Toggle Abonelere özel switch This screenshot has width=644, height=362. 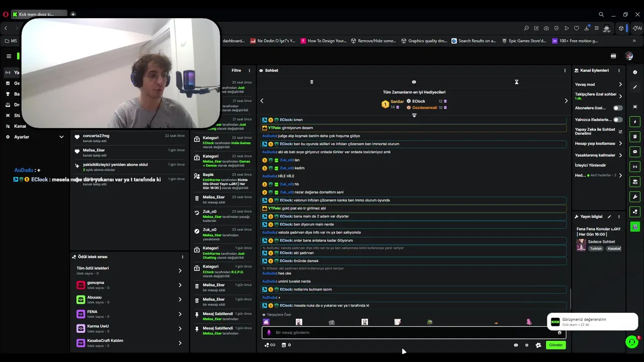[617, 108]
